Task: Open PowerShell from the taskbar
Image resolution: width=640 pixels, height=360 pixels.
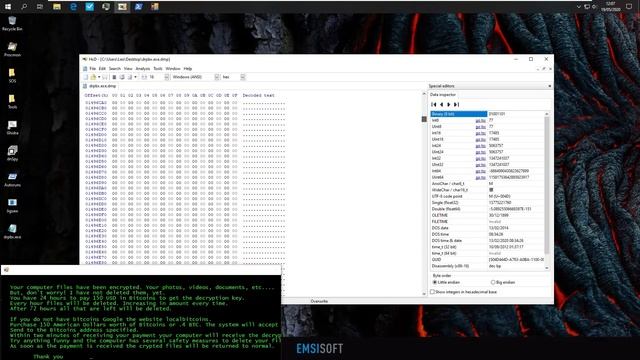Action: [x=138, y=7]
